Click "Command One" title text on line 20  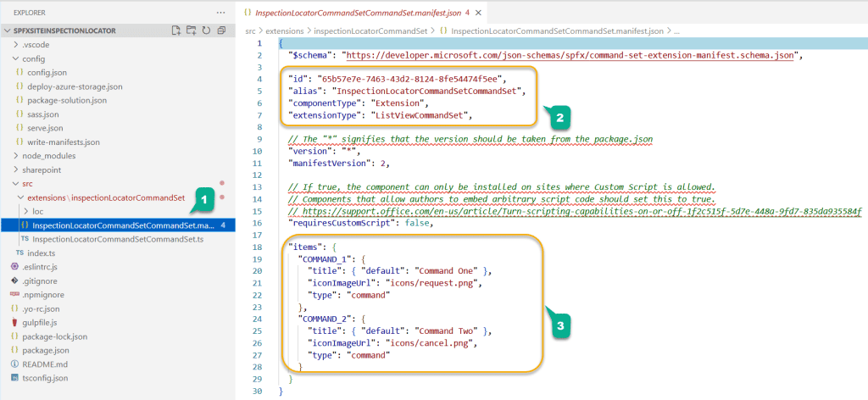448,271
